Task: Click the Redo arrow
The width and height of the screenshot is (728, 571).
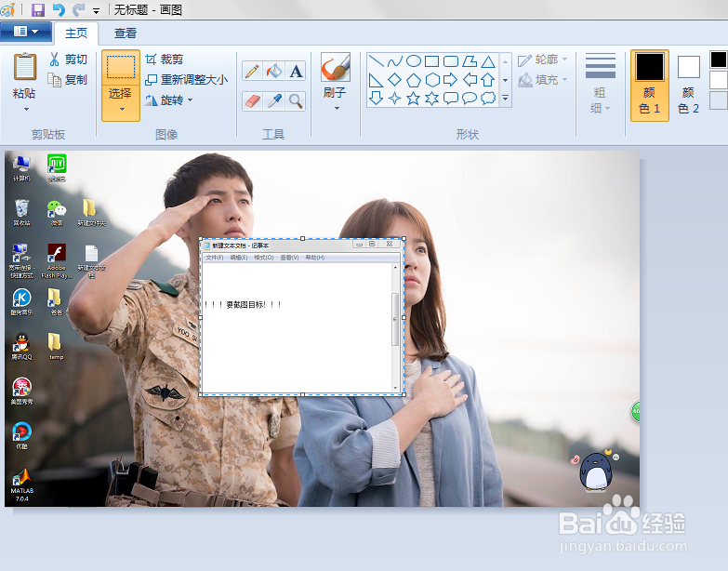Action: pyautogui.click(x=78, y=9)
